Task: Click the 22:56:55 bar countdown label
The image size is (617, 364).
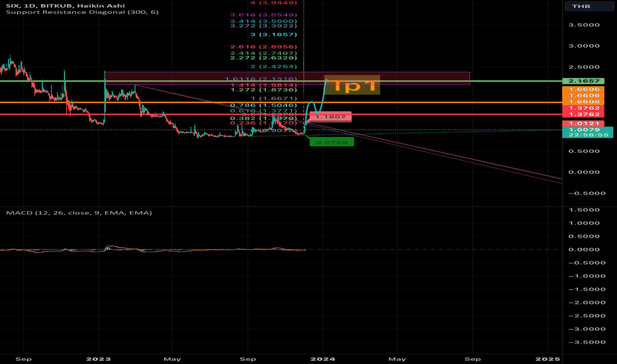Action: coord(587,135)
